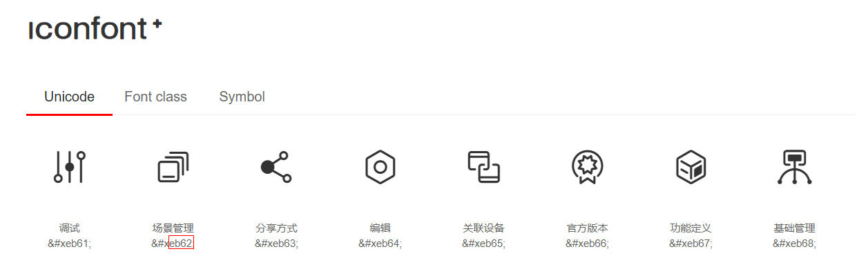Click the 编辑 name label
The width and height of the screenshot is (868, 278).
(380, 228)
